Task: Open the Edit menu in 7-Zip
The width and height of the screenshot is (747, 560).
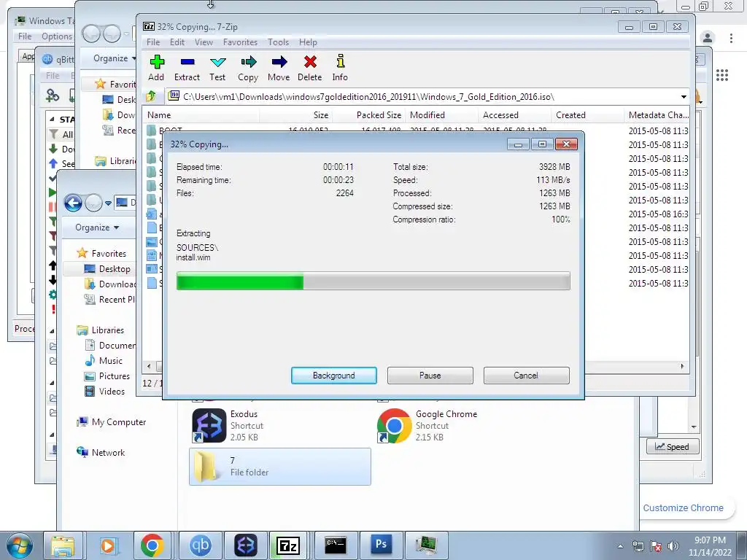Action: click(177, 42)
